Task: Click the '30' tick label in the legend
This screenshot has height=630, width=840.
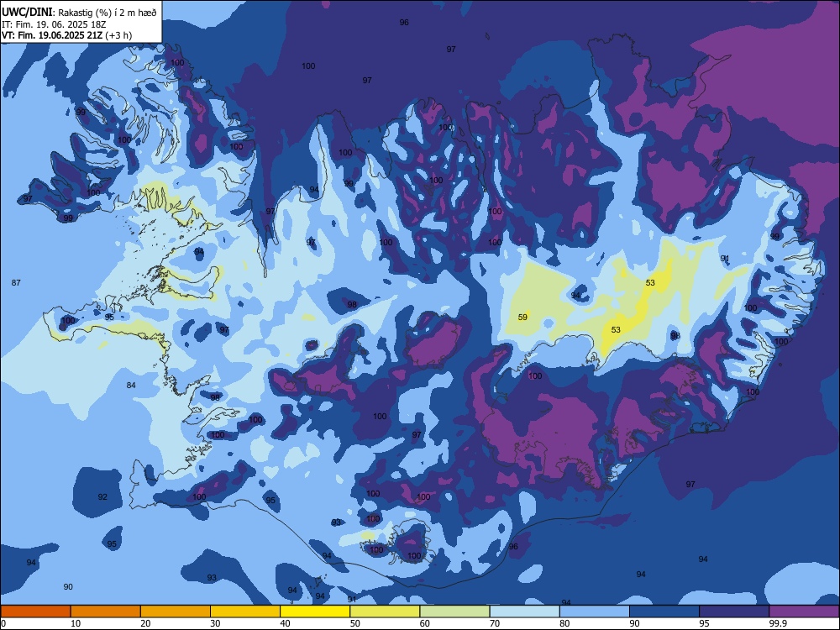Action: click(x=215, y=623)
